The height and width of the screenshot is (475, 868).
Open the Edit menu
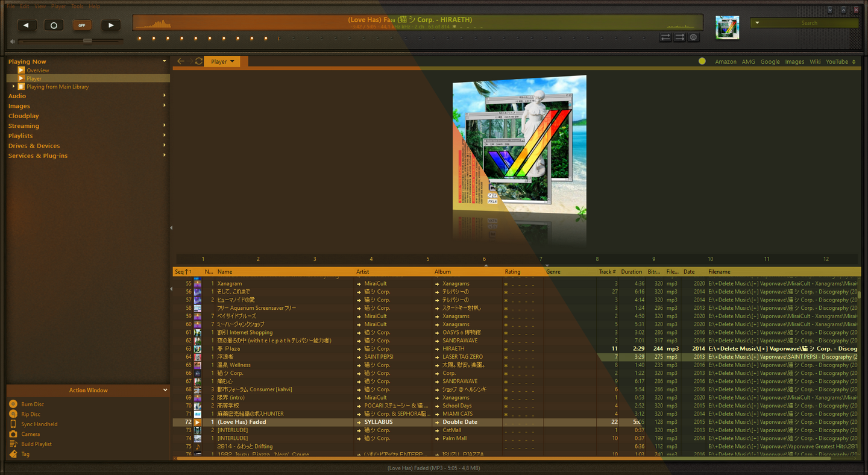pyautogui.click(x=25, y=6)
